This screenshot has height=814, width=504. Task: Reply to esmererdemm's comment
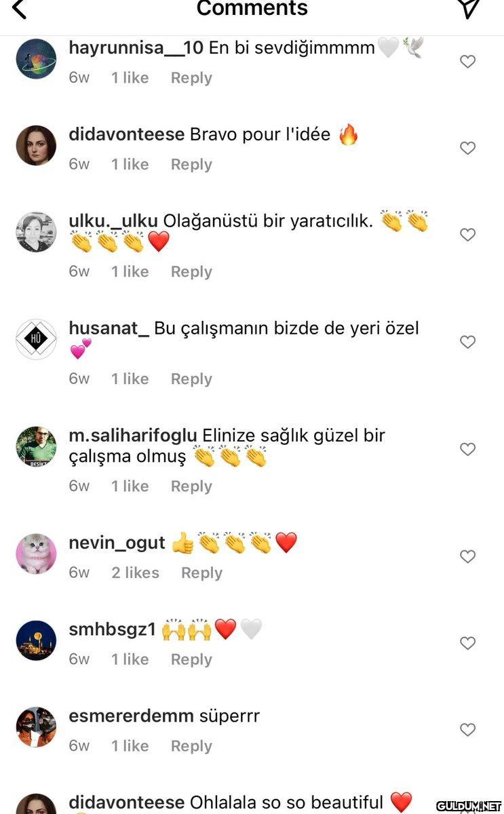(x=191, y=745)
